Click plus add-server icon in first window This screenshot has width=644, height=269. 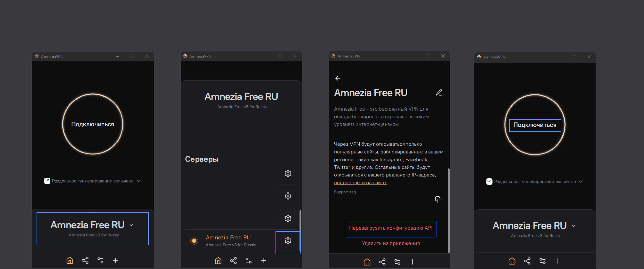point(115,260)
